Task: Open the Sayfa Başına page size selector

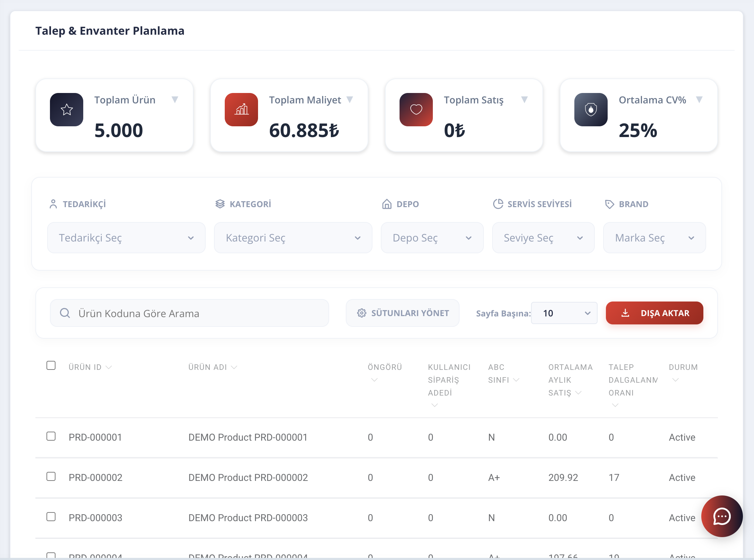Action: click(x=564, y=313)
